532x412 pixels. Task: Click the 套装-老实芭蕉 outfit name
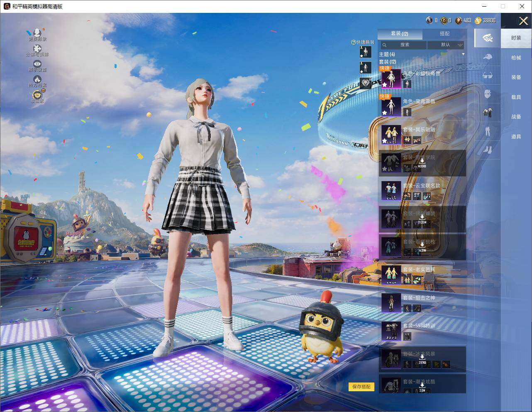pos(419,270)
